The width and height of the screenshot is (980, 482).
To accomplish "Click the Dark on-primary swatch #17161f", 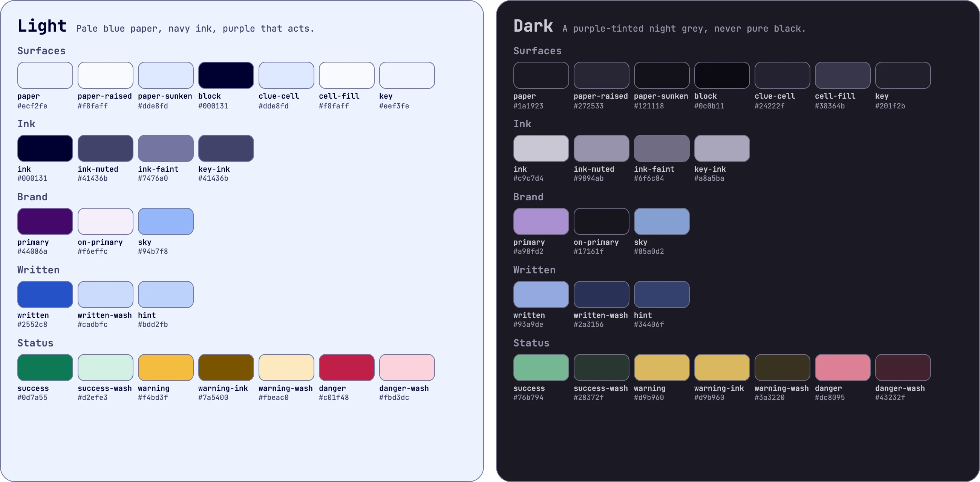I will click(601, 221).
